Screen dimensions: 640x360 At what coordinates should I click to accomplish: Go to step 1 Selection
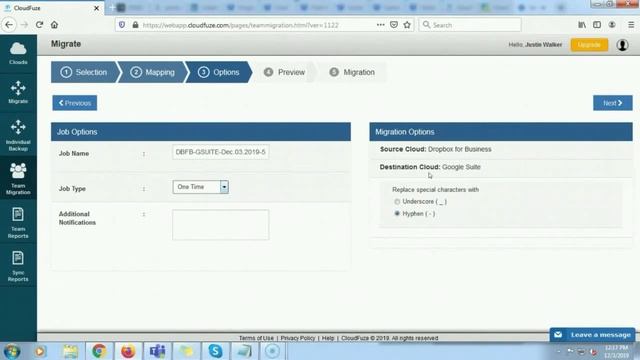(84, 72)
